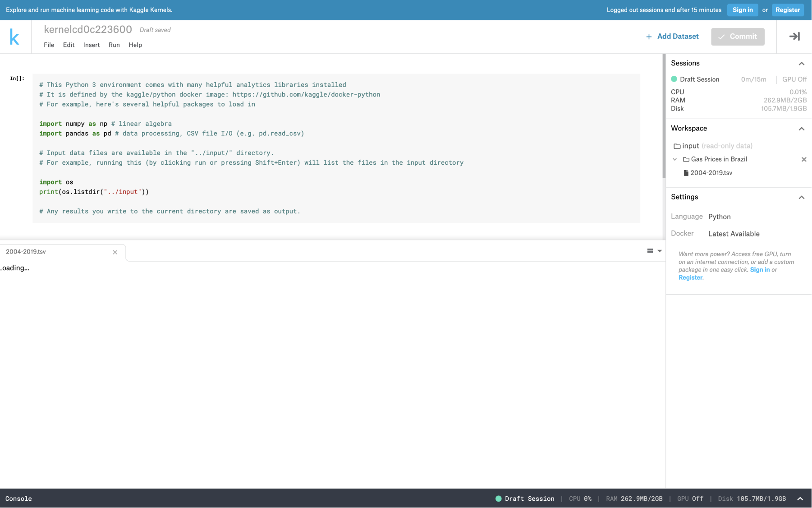Select the 2004-2019.tsv file in Workspace
Image resolution: width=812 pixels, height=508 pixels.
(x=711, y=173)
